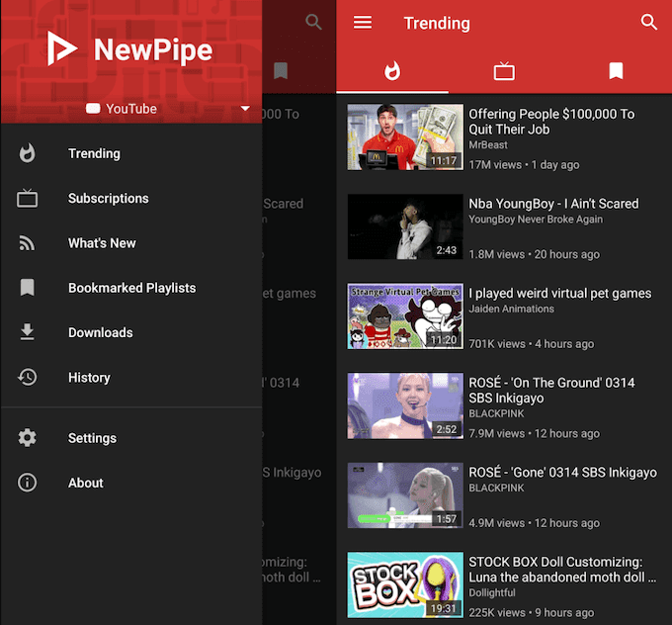Click the TV icon next to Subscriptions
The image size is (672, 625).
27,198
